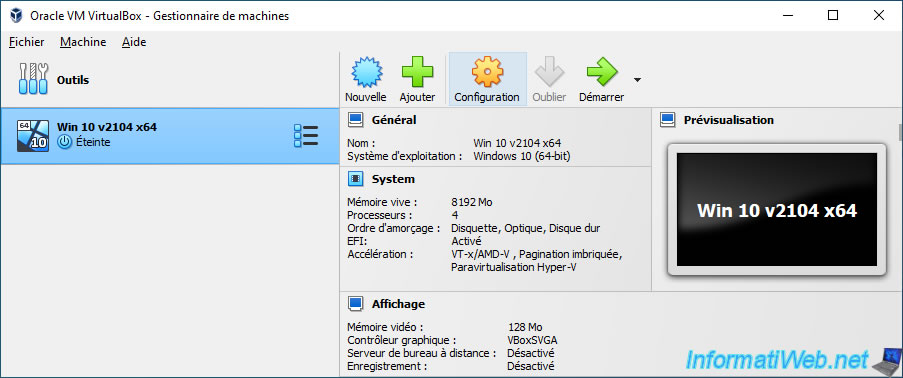Open the Fichier menu
This screenshot has width=903, height=378.
pyautogui.click(x=26, y=42)
